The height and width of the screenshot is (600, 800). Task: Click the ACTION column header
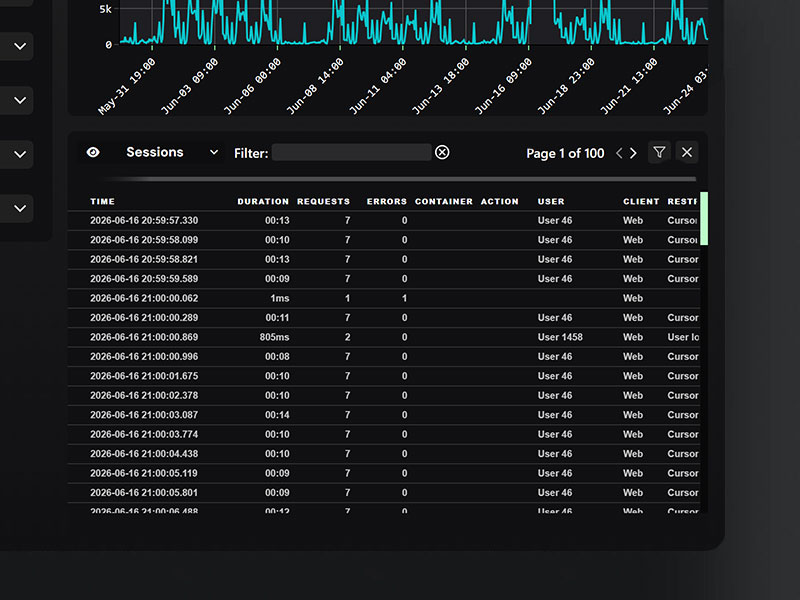(x=499, y=202)
